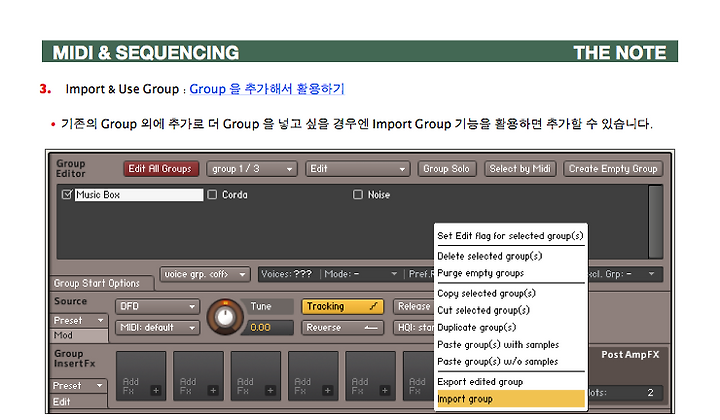Open the voice grp. <off> dropdown

click(205, 274)
